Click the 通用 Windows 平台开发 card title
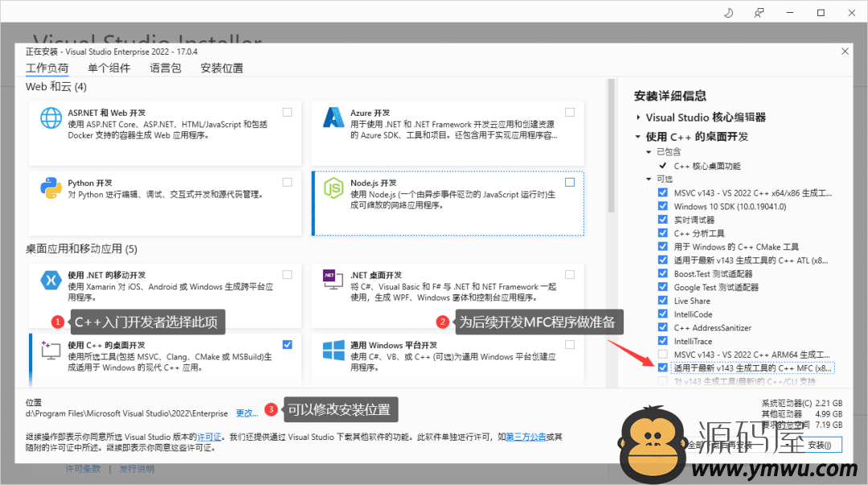 (x=394, y=345)
